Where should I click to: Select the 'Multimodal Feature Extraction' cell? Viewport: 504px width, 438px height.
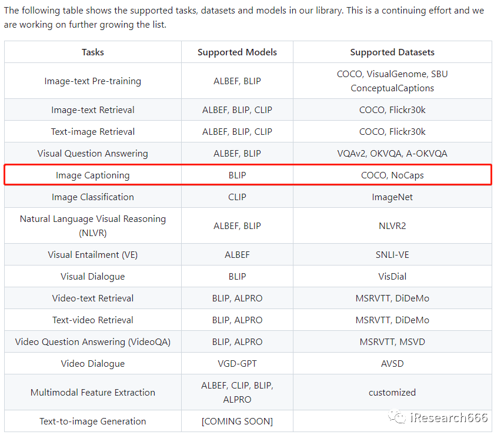[93, 392]
